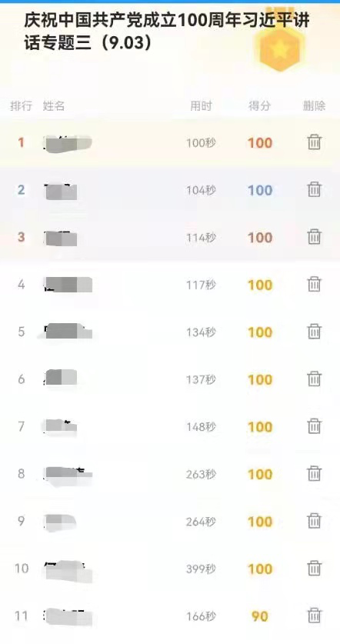
Task: Tap the trash icon for rank 10
Action: tap(314, 569)
